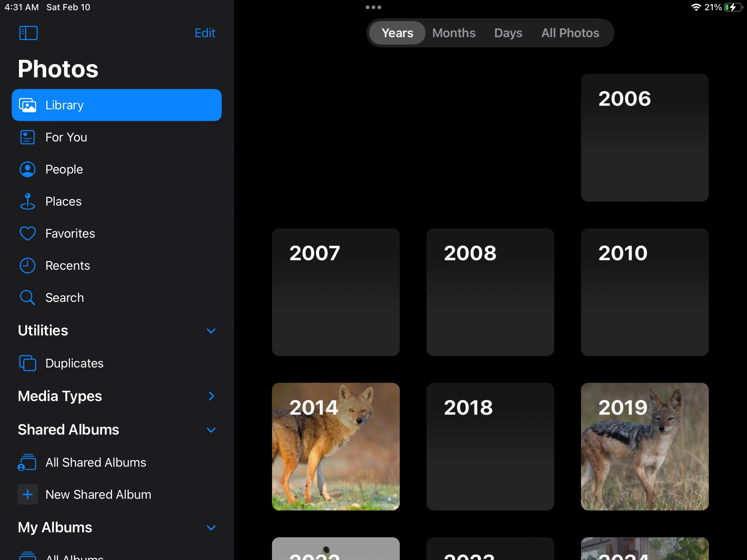Viewport: 747px width, 560px height.
Task: Collapse the My Albums section
Action: [x=211, y=528]
